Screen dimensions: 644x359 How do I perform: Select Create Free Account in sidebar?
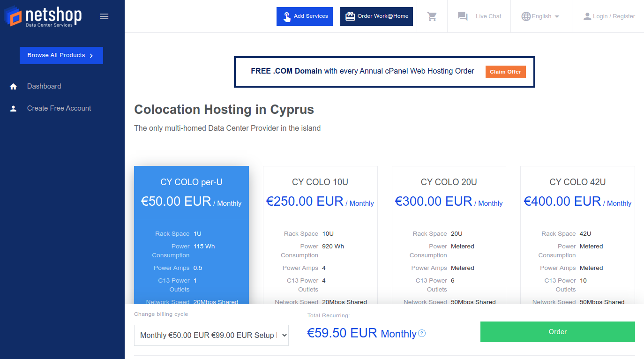coord(59,108)
